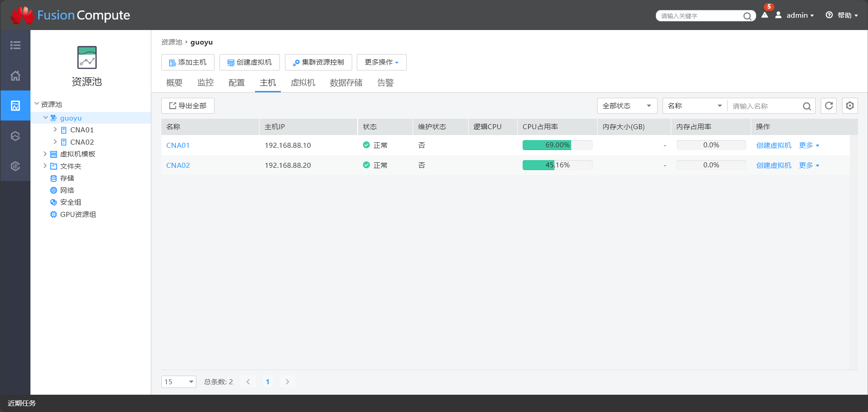The image size is (868, 412).
Task: Switch to the 概要 tab
Action: pos(175,83)
